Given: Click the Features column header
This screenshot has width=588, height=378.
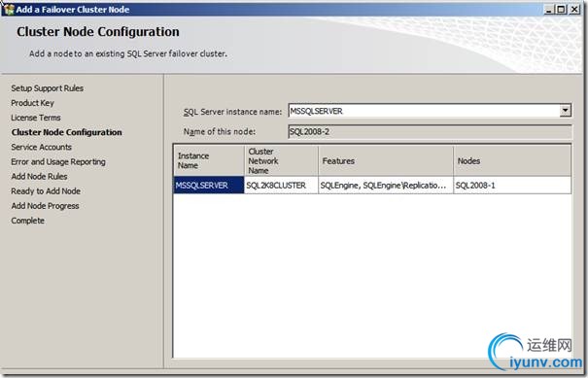Looking at the screenshot, I should click(386, 160).
